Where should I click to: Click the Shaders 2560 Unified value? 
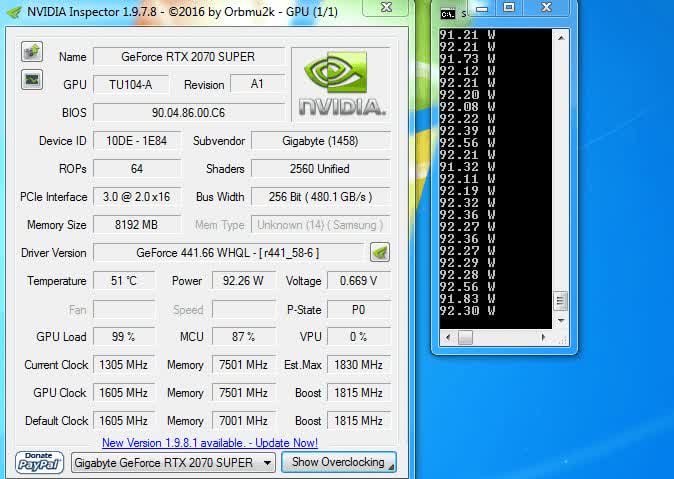pos(321,169)
